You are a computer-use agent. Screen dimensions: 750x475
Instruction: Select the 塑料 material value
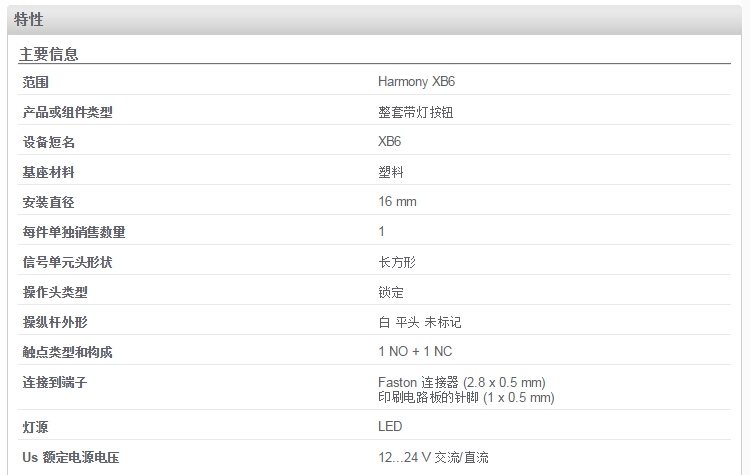pos(391,172)
